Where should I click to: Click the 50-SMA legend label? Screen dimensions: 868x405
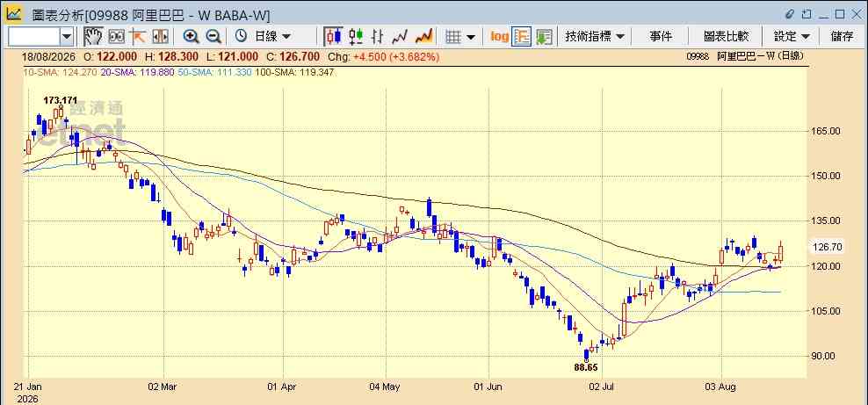tap(214, 72)
